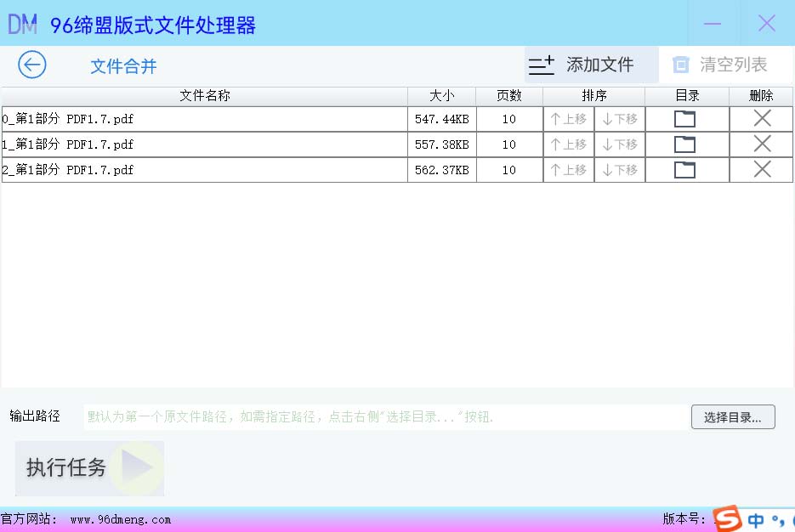Open the folder icon for 0_第1部分 PDF1.7.pdf

pos(684,119)
